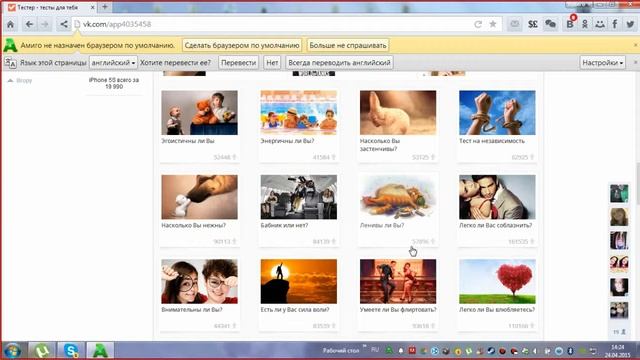Screen dimensions: 640x360
Task: Go to the browser home page icon
Action: (x=11, y=24)
